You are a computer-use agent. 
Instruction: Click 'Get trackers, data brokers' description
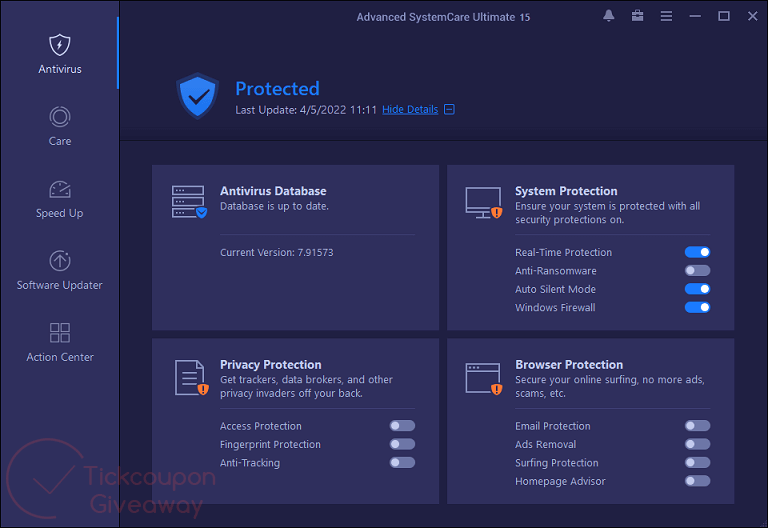(x=306, y=386)
